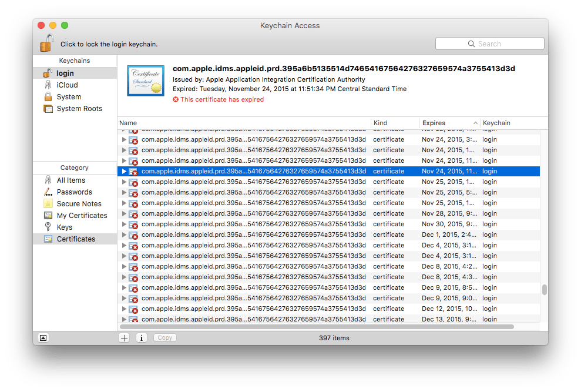Screen dimensions: 581x392
Task: Sort the list by the Keychain column header
Action: coord(514,123)
